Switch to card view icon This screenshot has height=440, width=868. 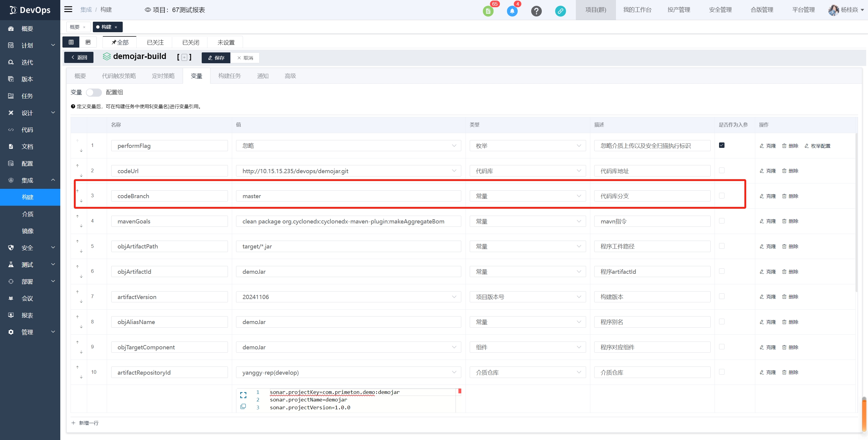pos(88,42)
